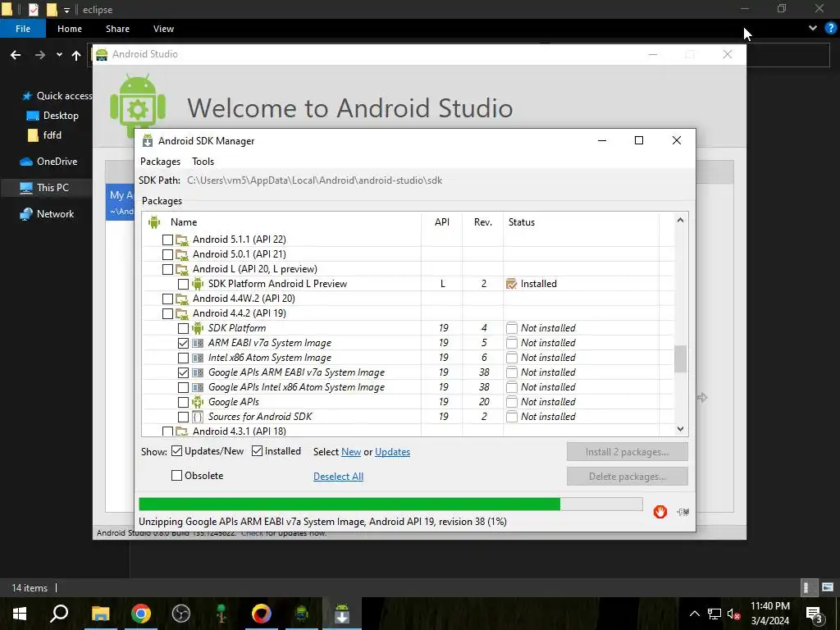Click the Select Updates link
Image resolution: width=840 pixels, height=630 pixels.
[x=393, y=452]
